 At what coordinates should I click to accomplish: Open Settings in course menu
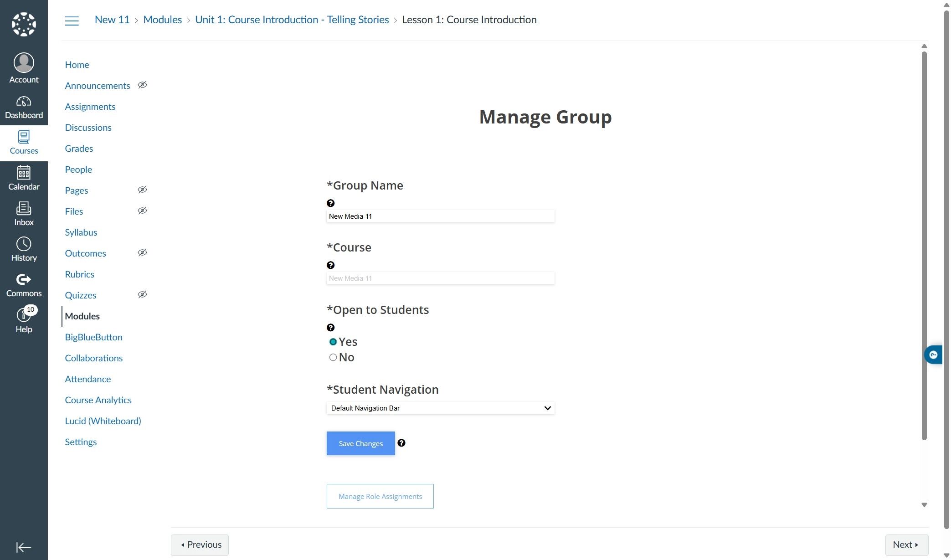(x=81, y=442)
